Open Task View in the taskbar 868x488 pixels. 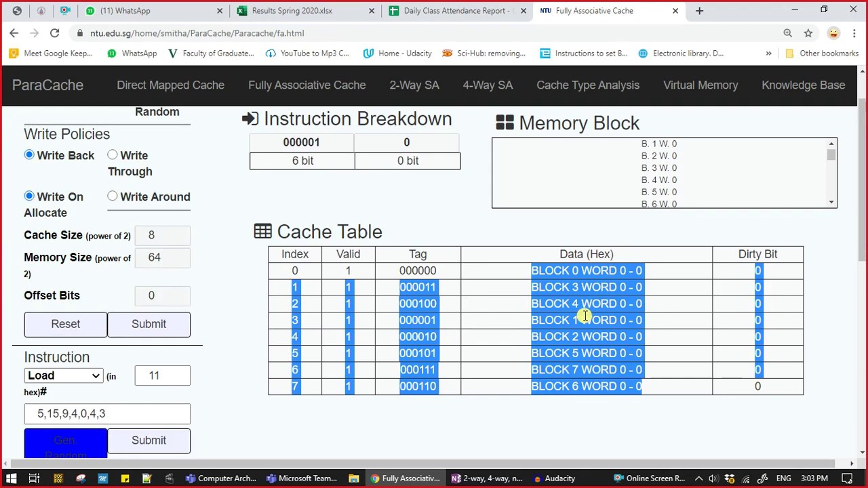click(34, 479)
